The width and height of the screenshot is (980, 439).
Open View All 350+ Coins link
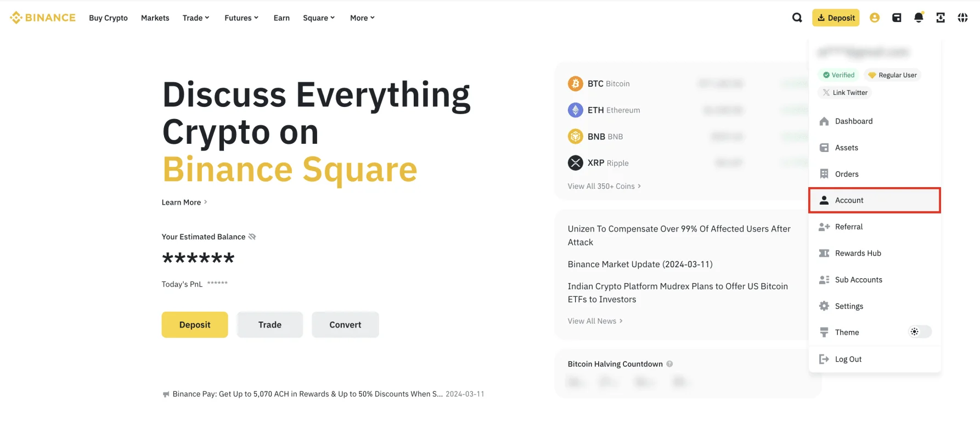[604, 186]
